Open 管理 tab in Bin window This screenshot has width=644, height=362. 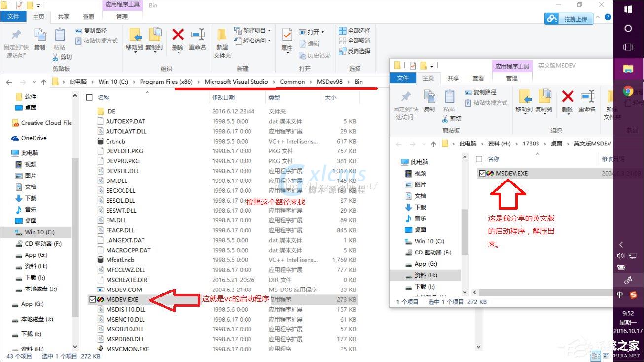(x=122, y=16)
